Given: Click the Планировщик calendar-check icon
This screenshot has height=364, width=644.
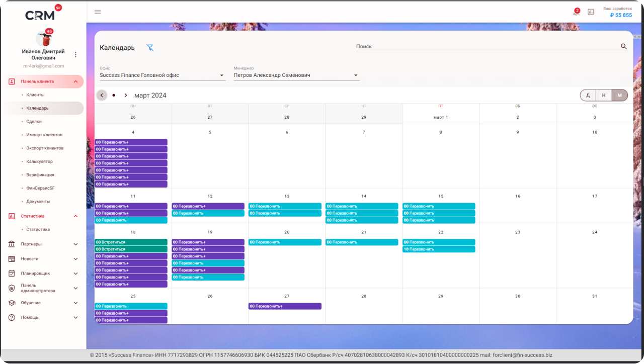Looking at the screenshot, I should pos(12,274).
